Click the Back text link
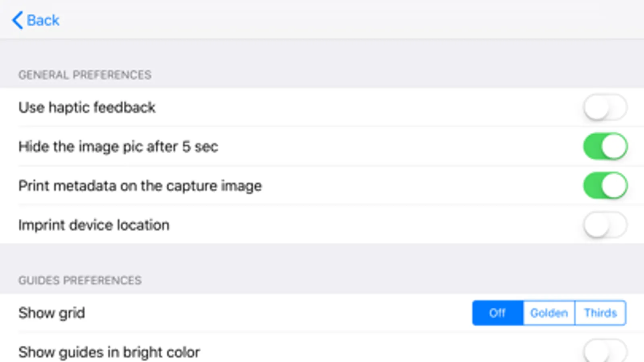 [43, 20]
